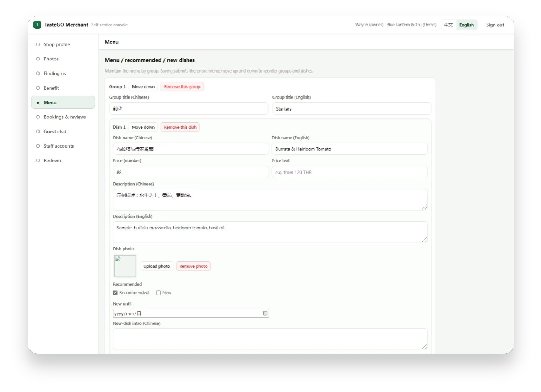Click the Menu / recommended / new dishes heading
This screenshot has height=392, width=541.
click(x=150, y=60)
